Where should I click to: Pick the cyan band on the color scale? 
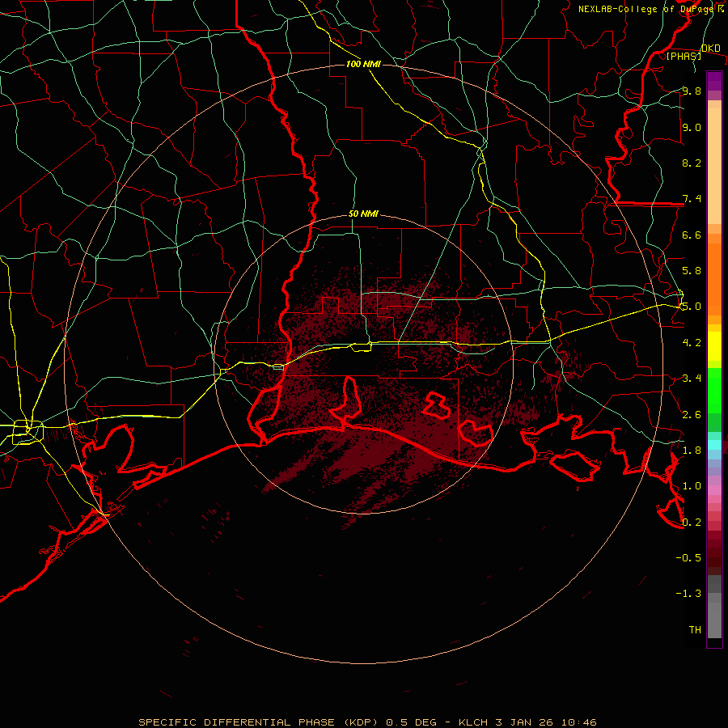[x=714, y=445]
